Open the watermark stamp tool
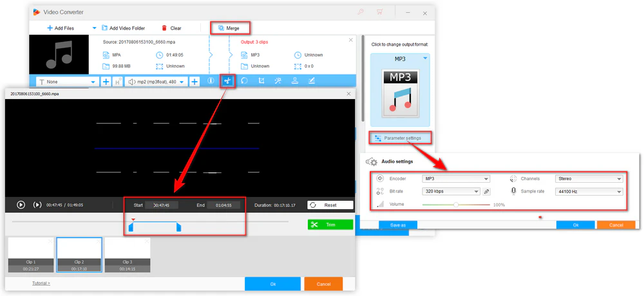Screen dimensions: 644x296 295,81
